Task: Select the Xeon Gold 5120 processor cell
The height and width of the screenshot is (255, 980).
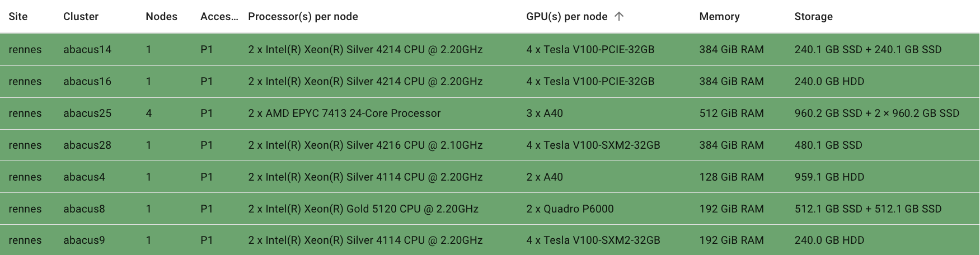Action: (363, 209)
